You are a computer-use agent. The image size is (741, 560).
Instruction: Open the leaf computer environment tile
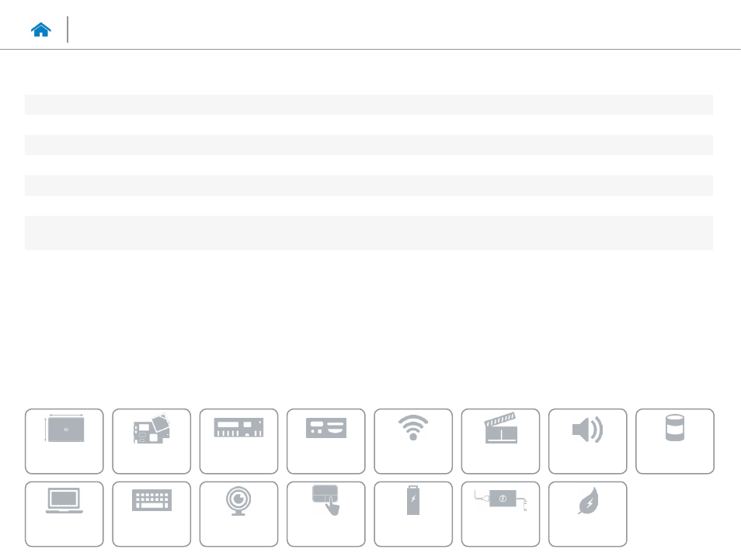click(x=587, y=514)
